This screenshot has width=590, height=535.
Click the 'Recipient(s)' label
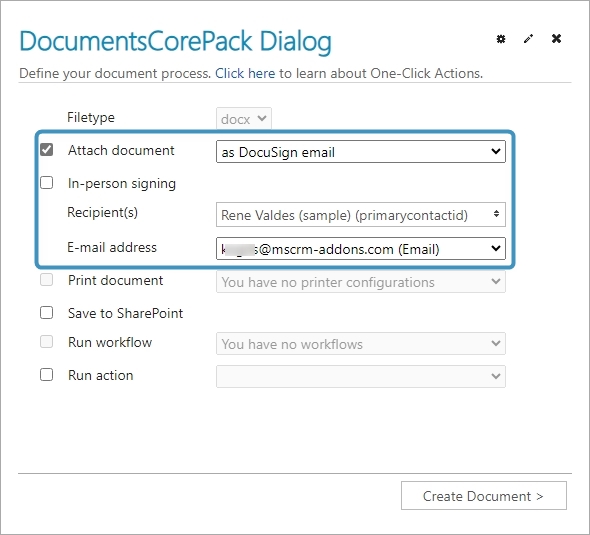tap(102, 213)
